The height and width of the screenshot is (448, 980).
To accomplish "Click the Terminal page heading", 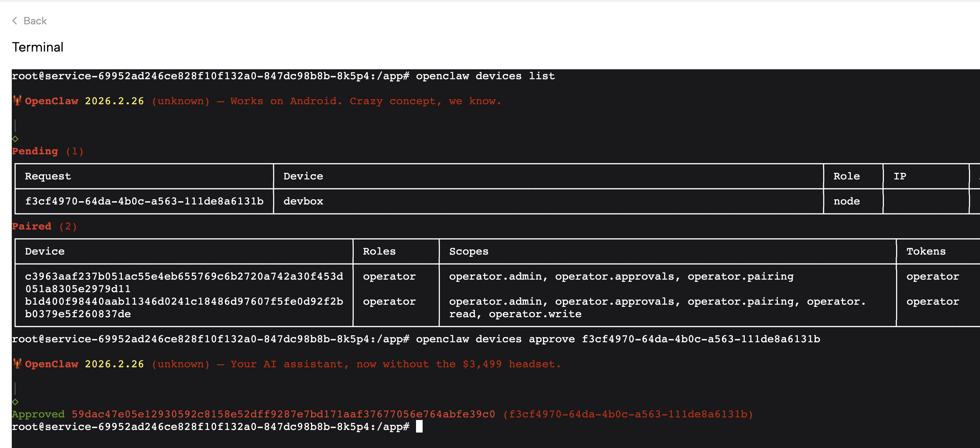I will [x=38, y=47].
